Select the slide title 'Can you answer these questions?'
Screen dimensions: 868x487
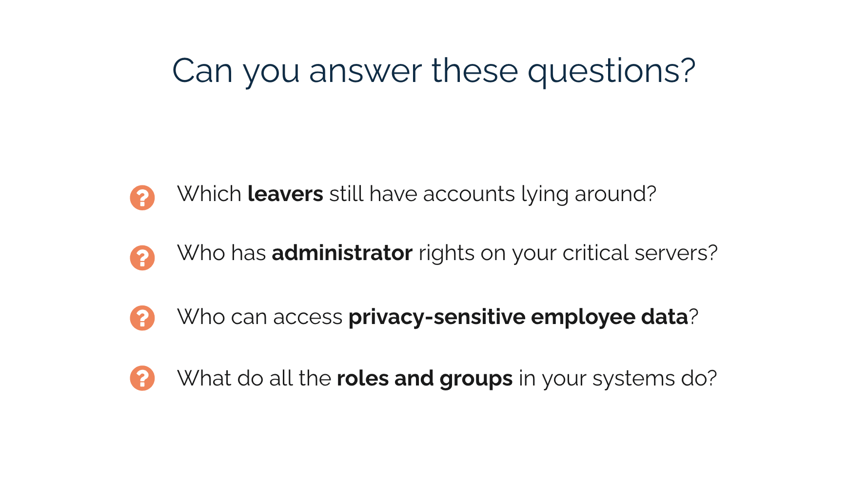click(434, 71)
